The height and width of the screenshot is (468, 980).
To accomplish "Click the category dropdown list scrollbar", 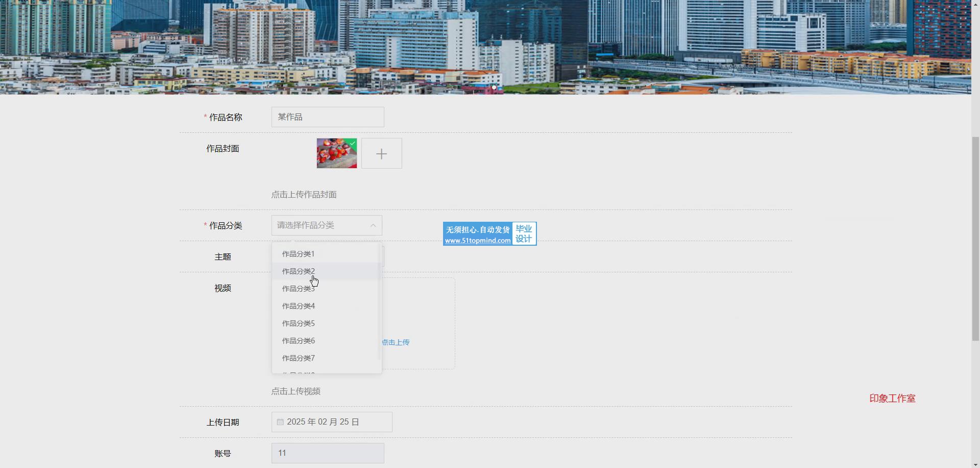I will (379, 301).
